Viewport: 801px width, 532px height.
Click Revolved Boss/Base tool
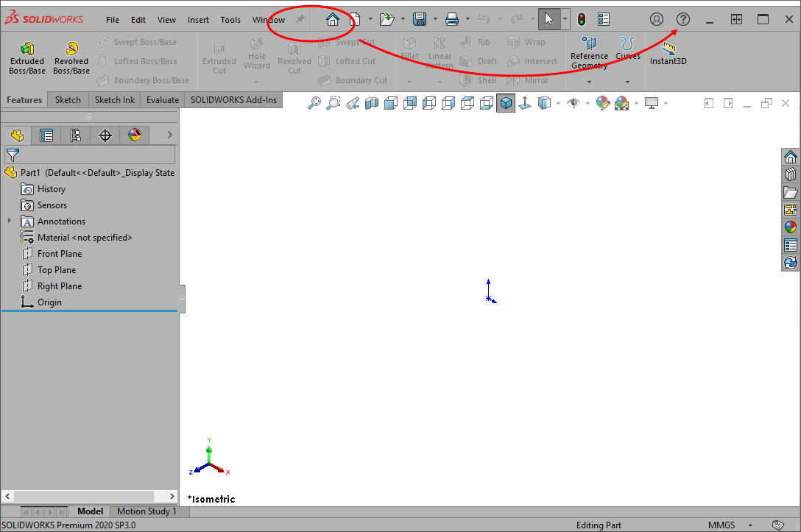[x=71, y=57]
